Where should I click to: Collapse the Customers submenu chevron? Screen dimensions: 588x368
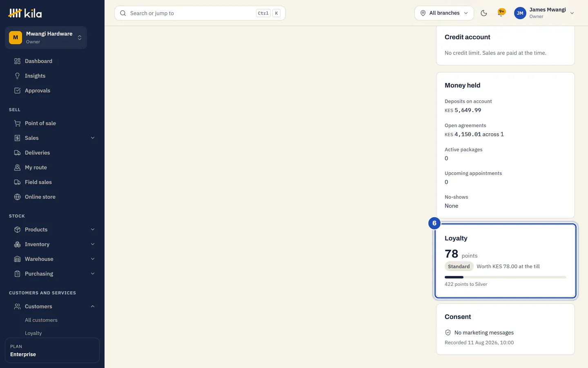[x=93, y=307]
